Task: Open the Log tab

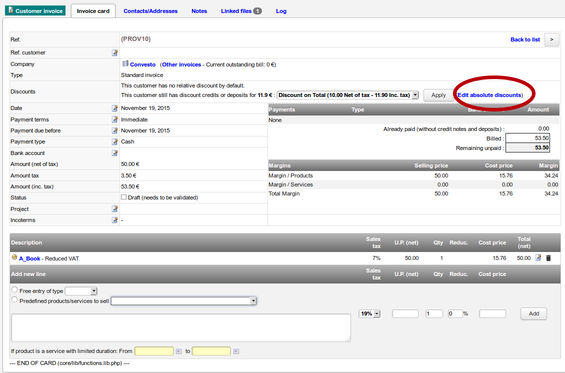Action: tap(281, 11)
